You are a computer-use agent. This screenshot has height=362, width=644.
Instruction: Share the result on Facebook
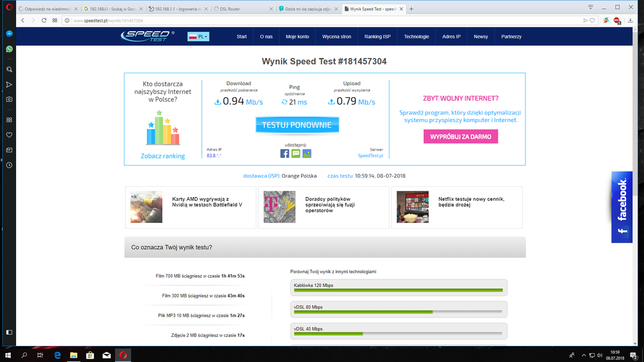(284, 153)
